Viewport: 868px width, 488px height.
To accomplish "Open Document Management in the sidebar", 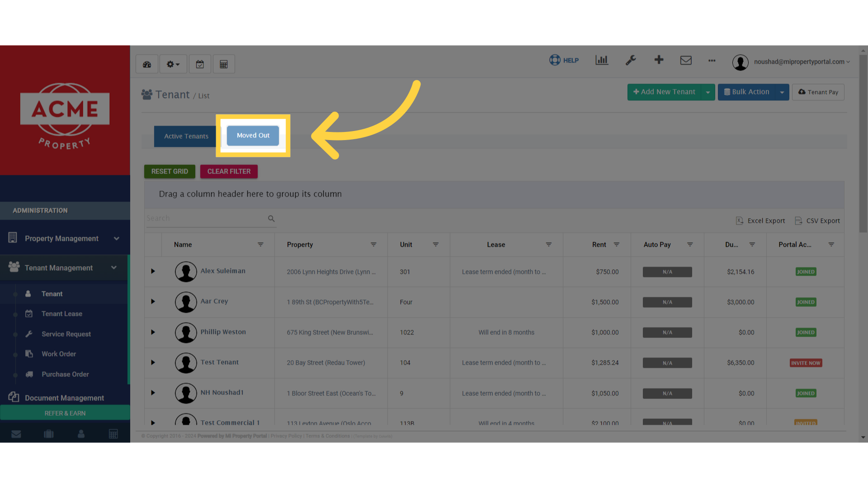I will click(x=65, y=398).
